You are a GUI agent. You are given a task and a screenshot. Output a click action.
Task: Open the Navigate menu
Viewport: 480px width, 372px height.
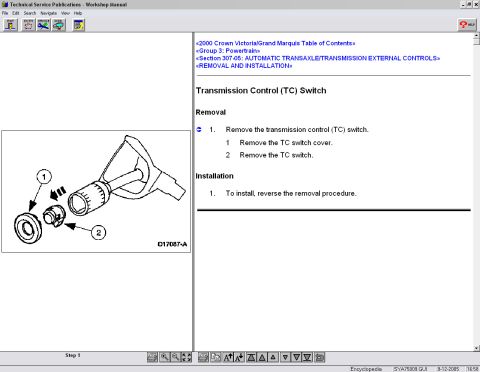49,13
